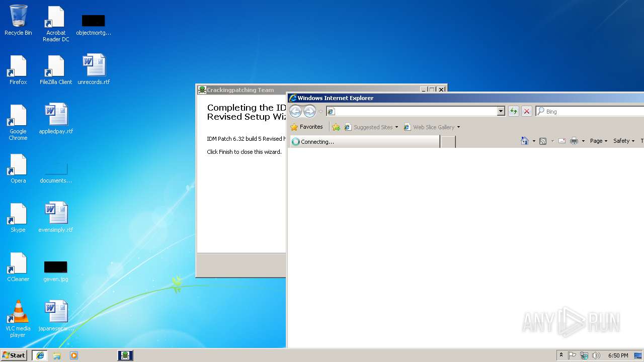Select the unrecords.rtf document
644x362 pixels.
tap(94, 70)
